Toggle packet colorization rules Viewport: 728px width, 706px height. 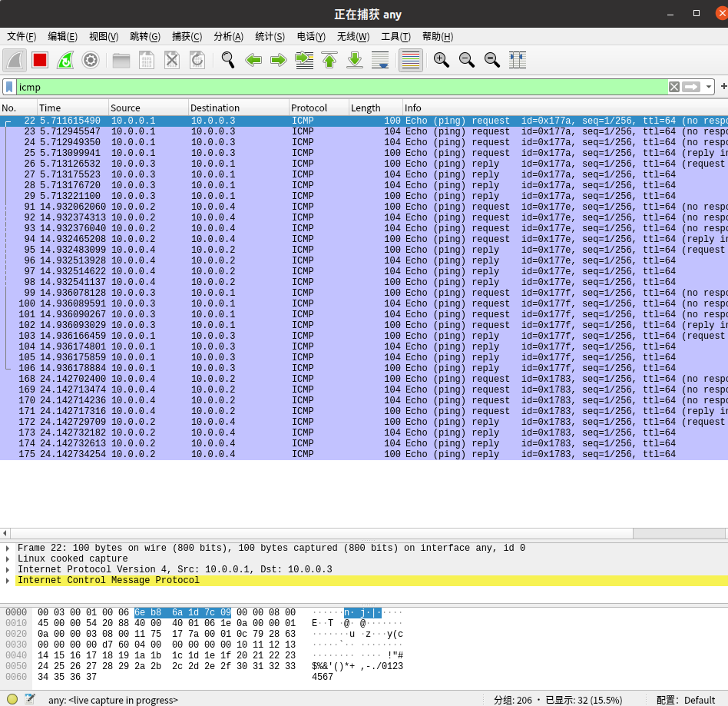pos(411,61)
